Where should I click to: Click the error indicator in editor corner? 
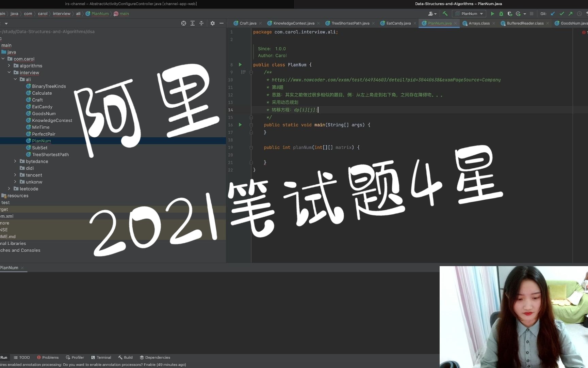[x=584, y=32]
